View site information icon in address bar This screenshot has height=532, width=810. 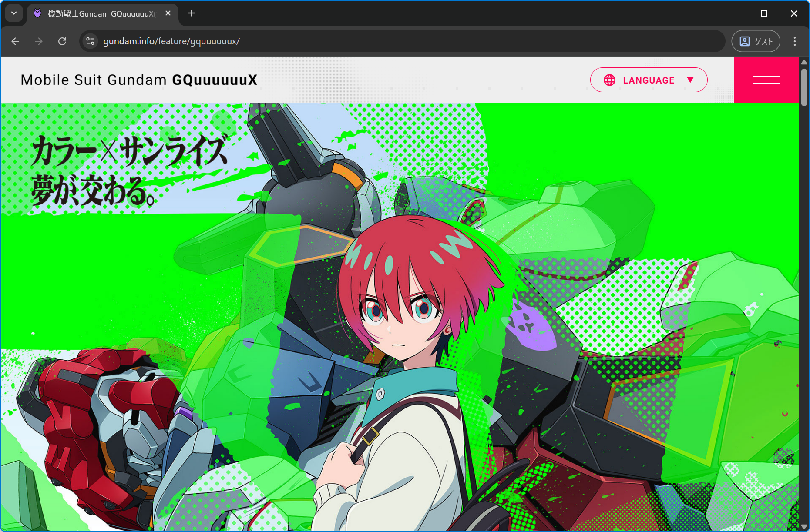pos(90,41)
